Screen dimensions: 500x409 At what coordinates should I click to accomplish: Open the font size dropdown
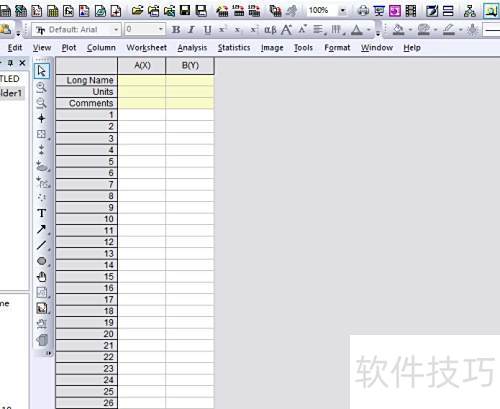145,30
